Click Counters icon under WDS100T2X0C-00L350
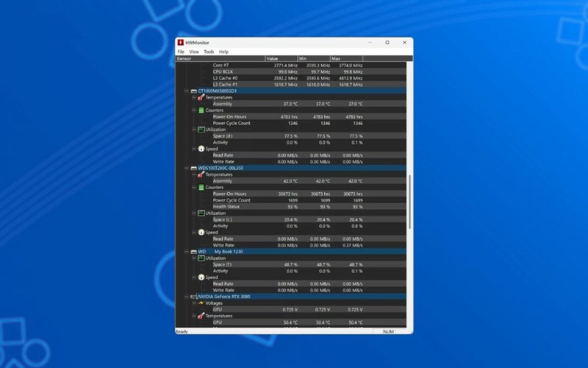This screenshot has width=588, height=368. 201,188
